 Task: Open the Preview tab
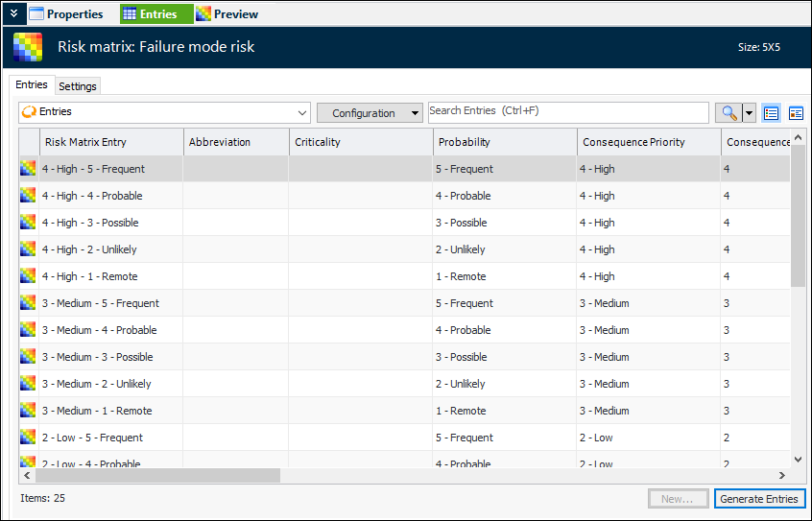point(227,14)
